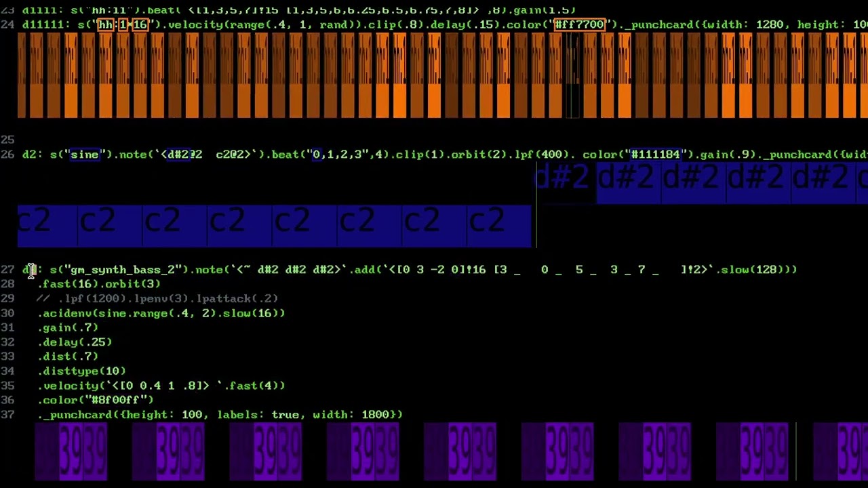The image size is (868, 488).
Task: Click the commented .lpf(1200) line
Action: pos(157,299)
